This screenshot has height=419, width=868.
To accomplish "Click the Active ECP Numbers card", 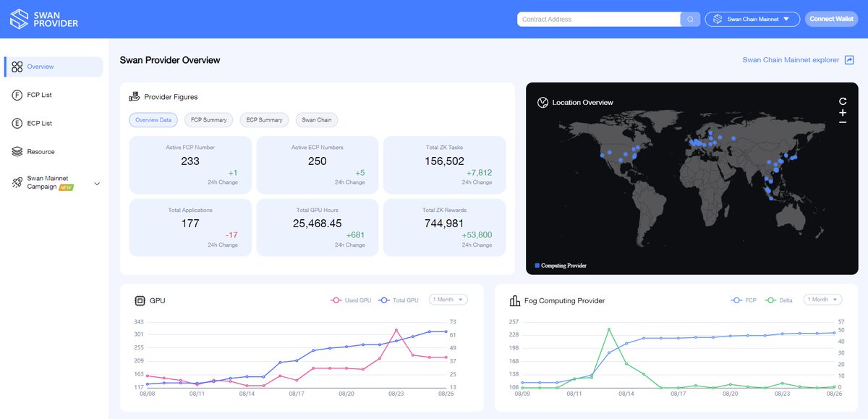I will point(318,165).
